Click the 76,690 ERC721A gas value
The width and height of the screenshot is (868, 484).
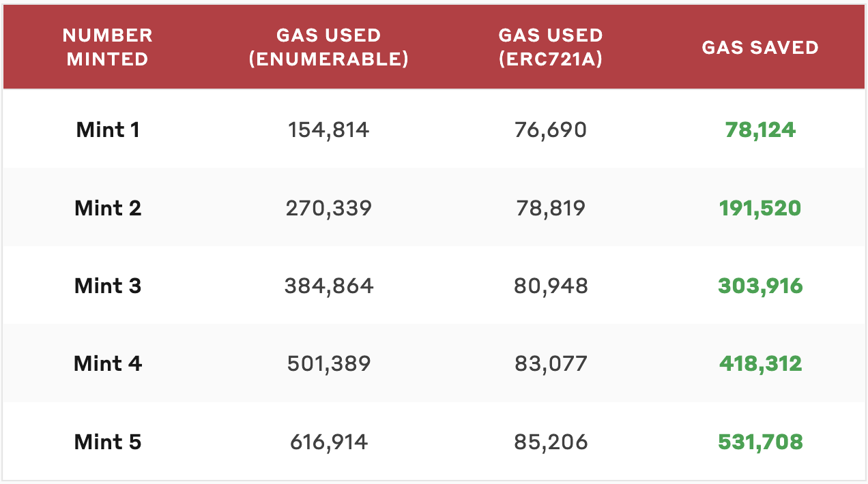[x=551, y=130]
